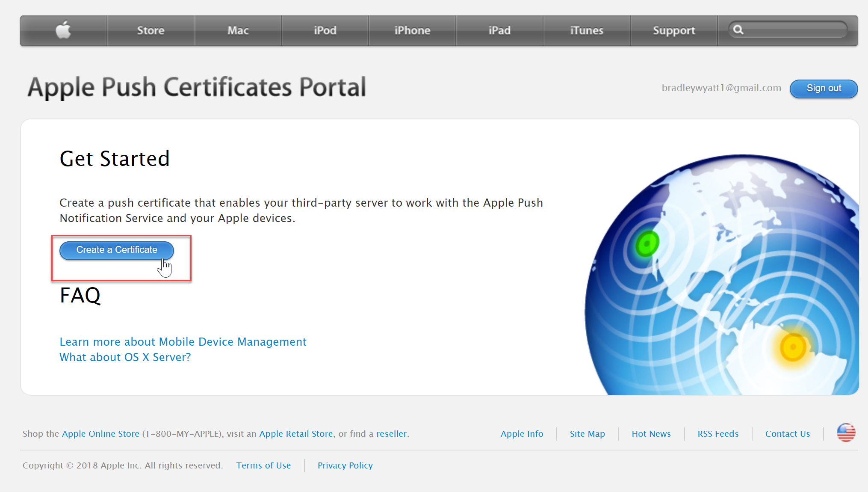Click the Get Started heading

coord(115,159)
